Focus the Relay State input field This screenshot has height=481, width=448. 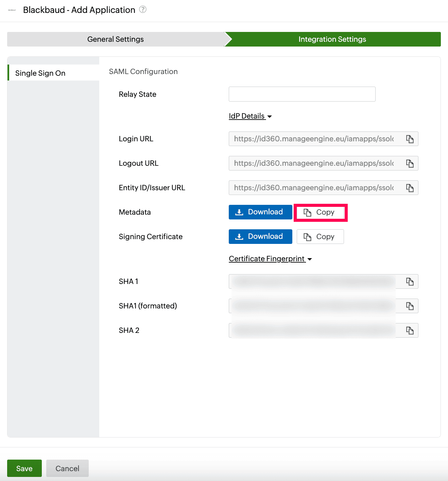[x=302, y=94]
